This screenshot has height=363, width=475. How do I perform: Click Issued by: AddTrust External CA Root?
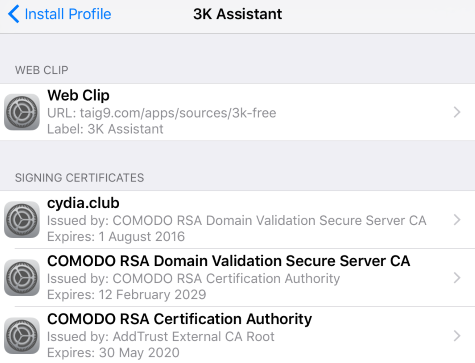coord(161,337)
